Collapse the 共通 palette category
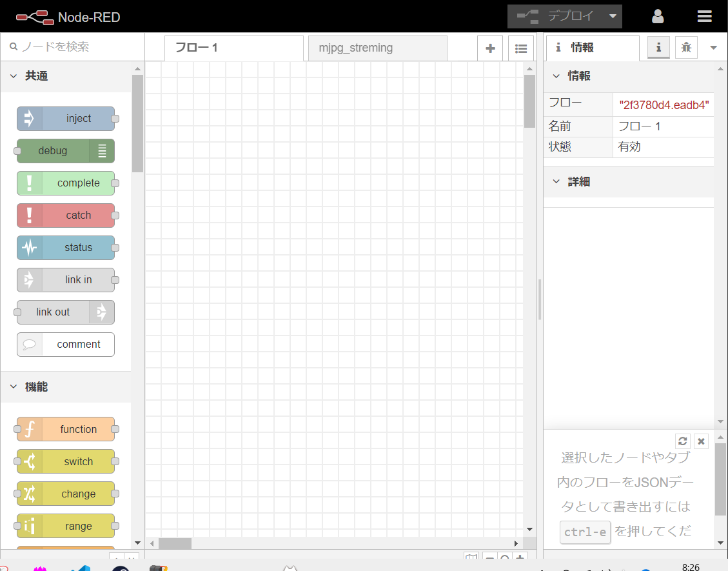The width and height of the screenshot is (728, 571). click(x=66, y=75)
